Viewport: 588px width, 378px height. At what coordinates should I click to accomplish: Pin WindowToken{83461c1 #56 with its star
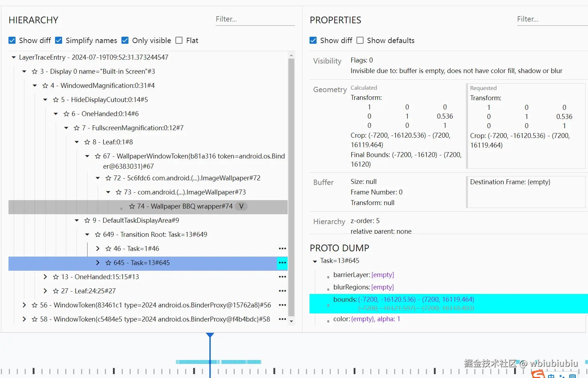tap(35, 305)
